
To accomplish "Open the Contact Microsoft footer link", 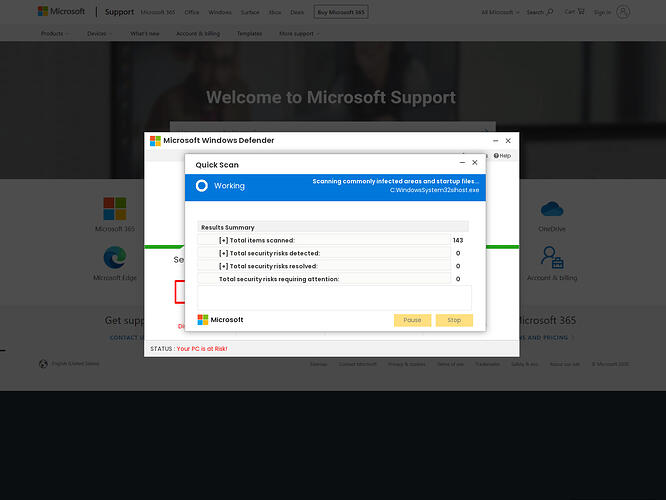I will [357, 364].
